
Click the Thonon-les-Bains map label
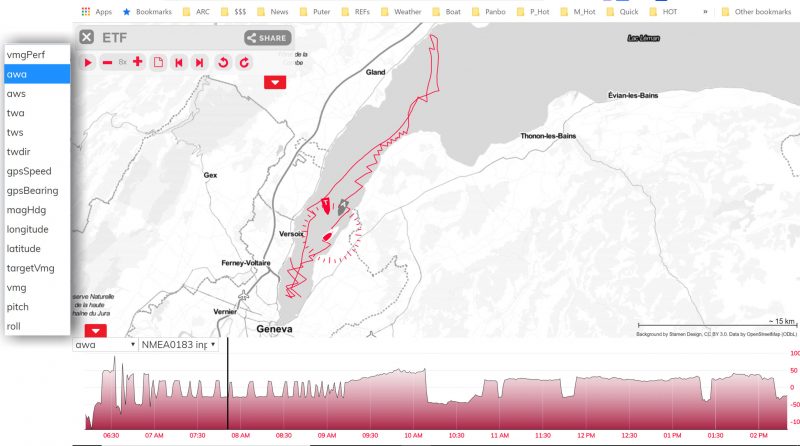click(x=548, y=136)
